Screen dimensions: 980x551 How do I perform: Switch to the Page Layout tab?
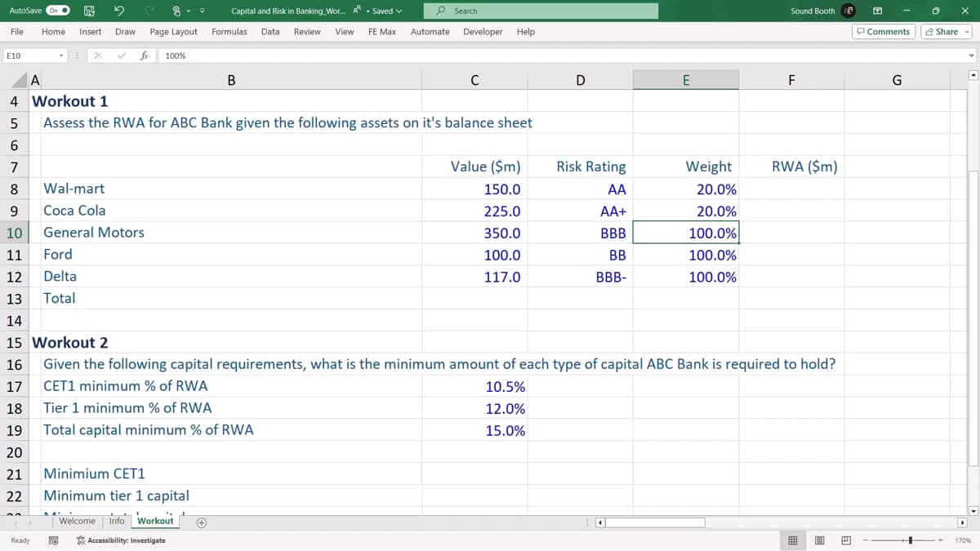tap(174, 32)
